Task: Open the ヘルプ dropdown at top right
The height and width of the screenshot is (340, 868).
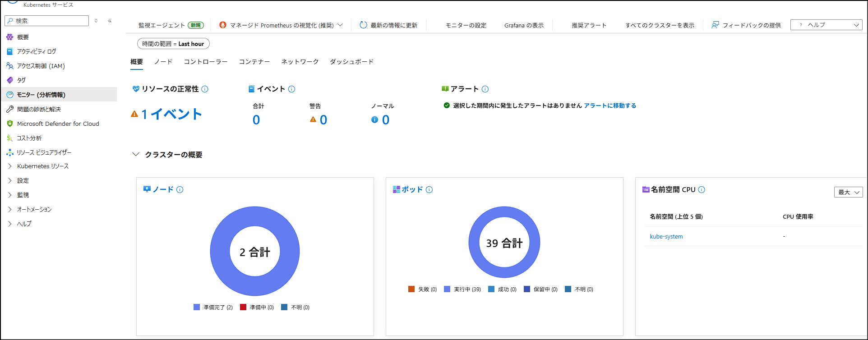Action: (826, 25)
